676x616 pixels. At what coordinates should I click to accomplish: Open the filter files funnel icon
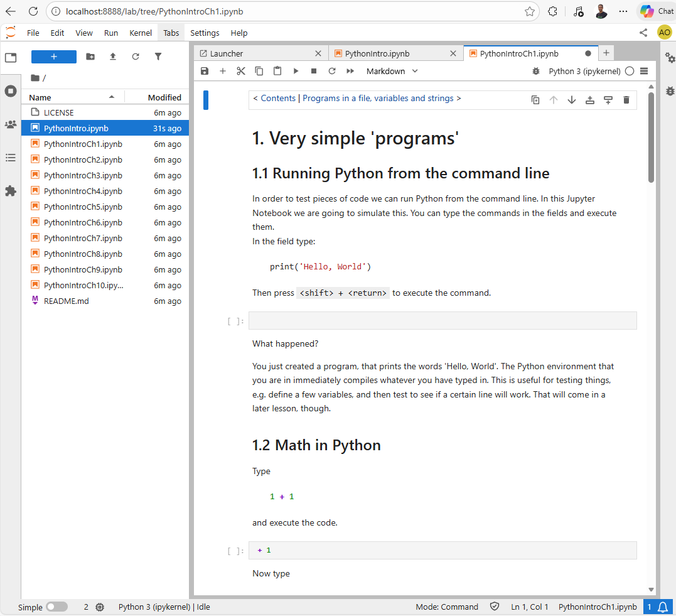(158, 57)
